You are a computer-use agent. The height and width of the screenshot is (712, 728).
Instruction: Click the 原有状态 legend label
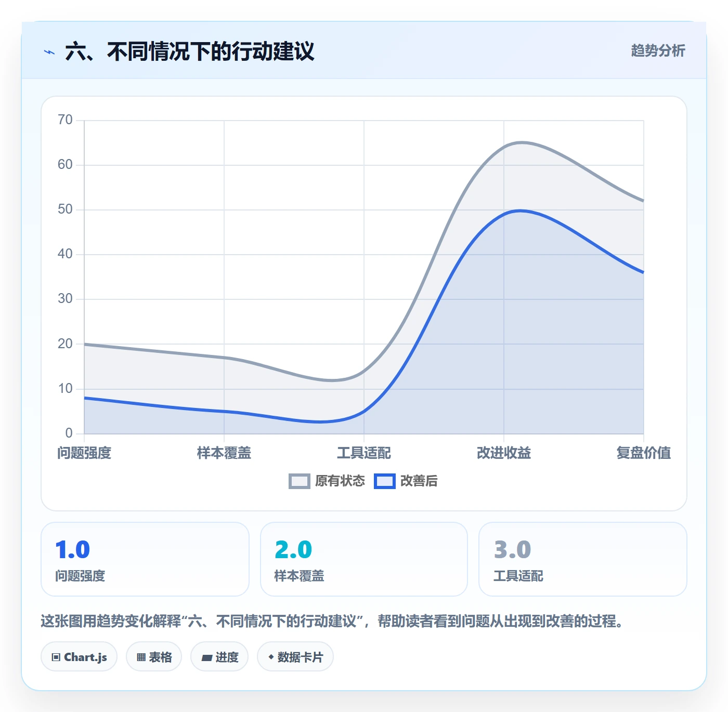[340, 481]
